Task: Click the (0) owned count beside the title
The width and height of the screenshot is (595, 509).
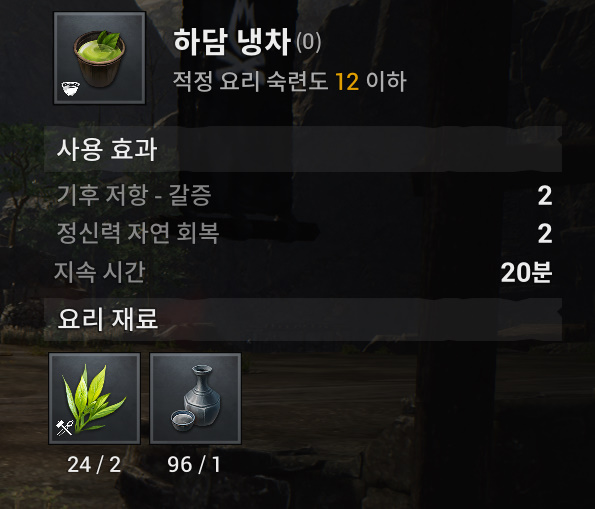Action: (x=309, y=42)
